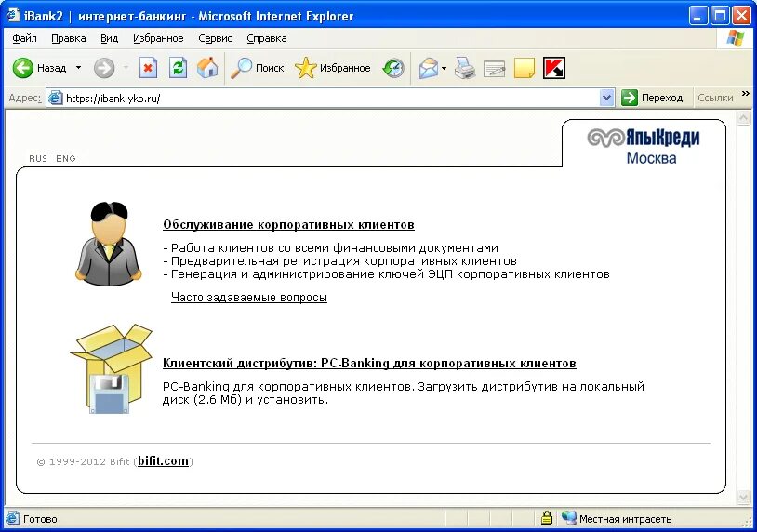Click the Готово status bar page icon
This screenshot has width=757, height=532.
13,518
